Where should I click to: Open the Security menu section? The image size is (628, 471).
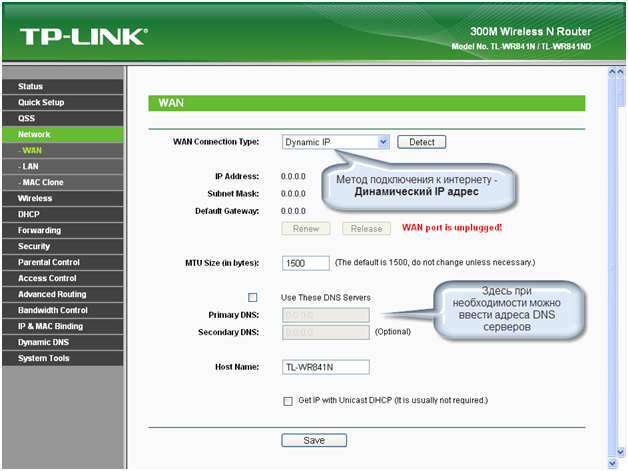[62, 247]
